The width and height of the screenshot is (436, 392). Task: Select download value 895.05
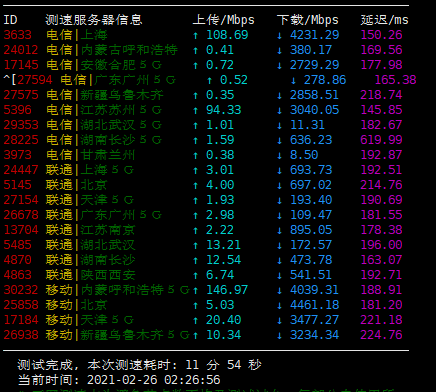coord(311,230)
